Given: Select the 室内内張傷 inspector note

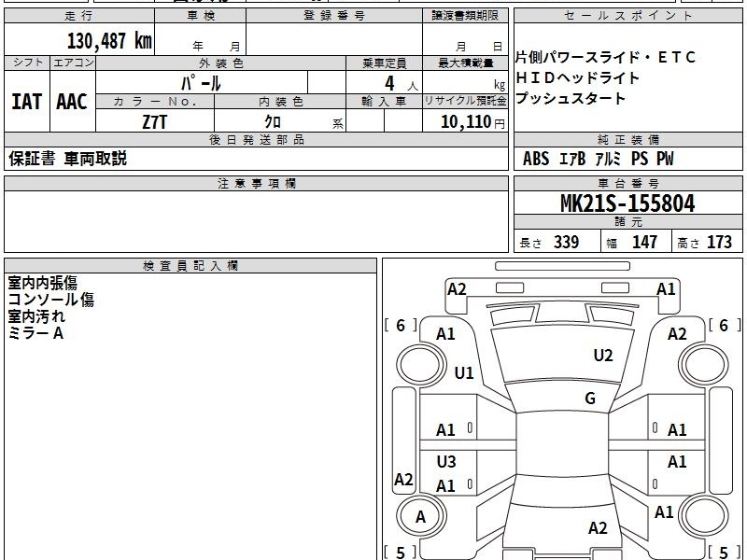Looking at the screenshot, I should (42, 283).
